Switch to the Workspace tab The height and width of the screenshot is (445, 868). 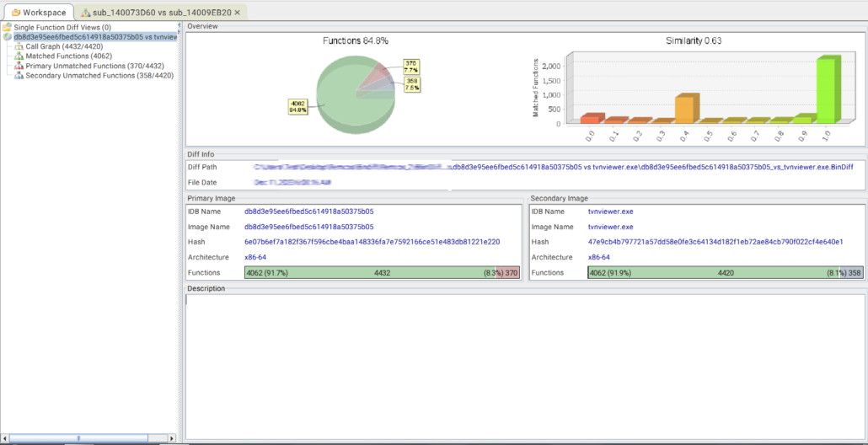44,13
